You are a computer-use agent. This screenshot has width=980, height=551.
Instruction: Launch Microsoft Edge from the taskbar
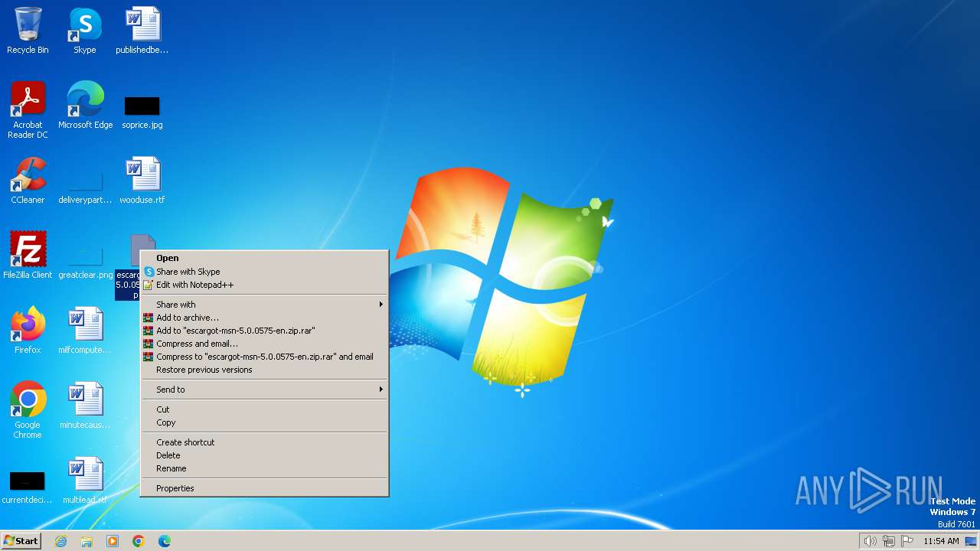[x=165, y=541]
